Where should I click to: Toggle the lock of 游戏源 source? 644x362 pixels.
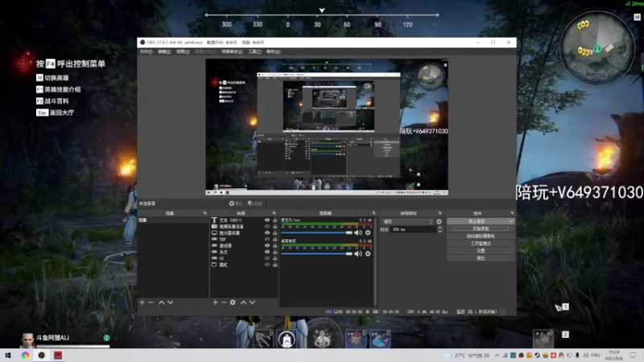[x=275, y=245]
